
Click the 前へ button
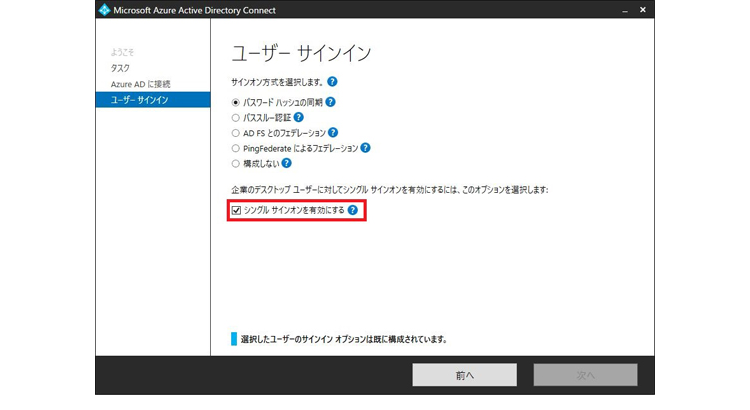point(464,375)
